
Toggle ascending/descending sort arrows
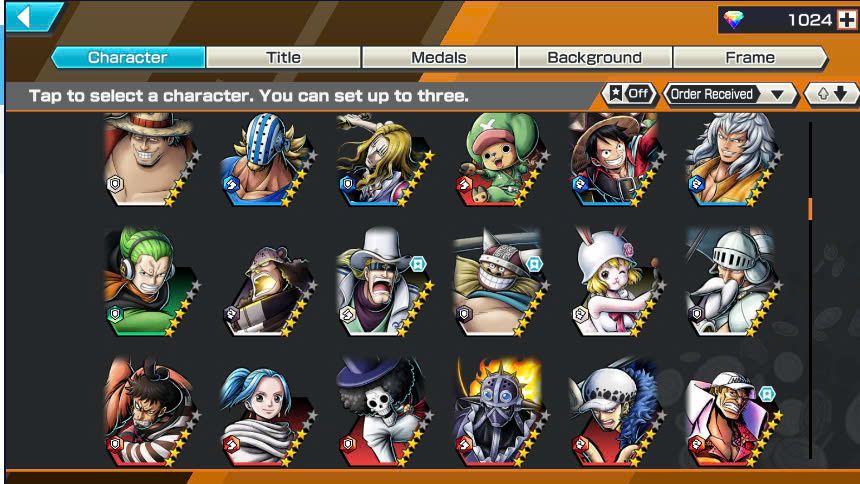(x=831, y=94)
